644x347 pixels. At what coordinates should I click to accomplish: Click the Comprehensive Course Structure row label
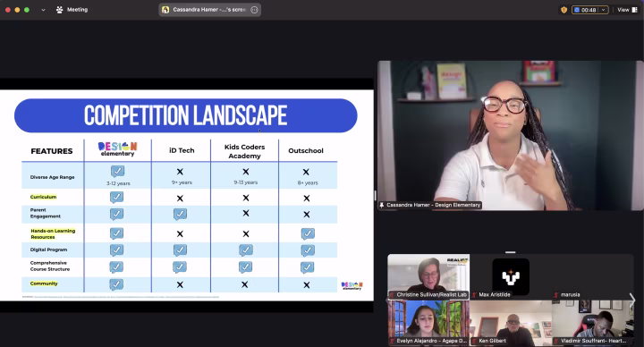coord(50,267)
